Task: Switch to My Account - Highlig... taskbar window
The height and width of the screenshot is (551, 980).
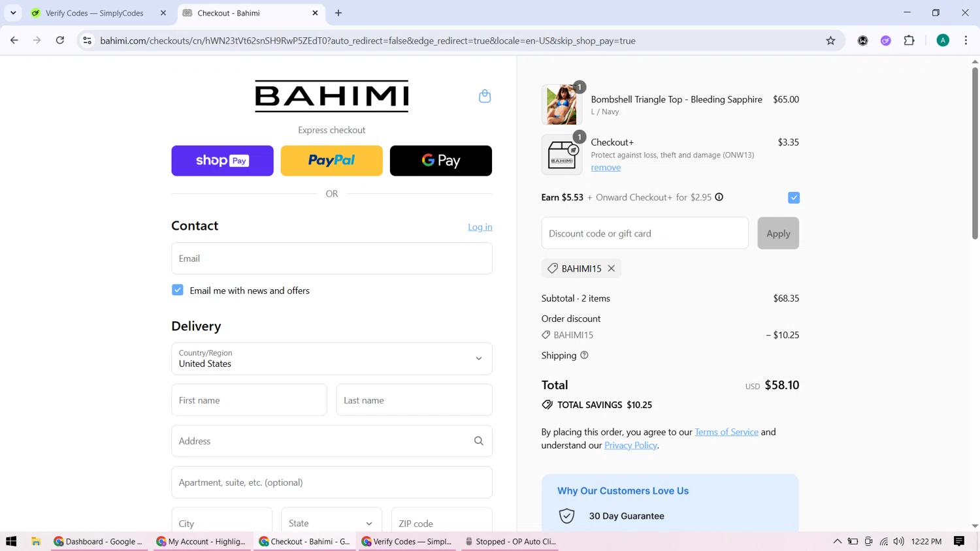Action: [202, 541]
